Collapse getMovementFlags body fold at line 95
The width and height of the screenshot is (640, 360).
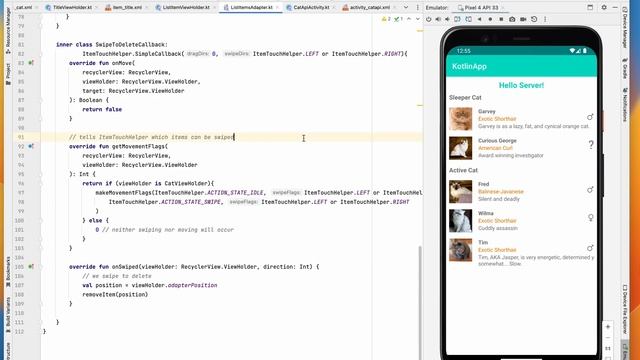pyautogui.click(x=40, y=174)
